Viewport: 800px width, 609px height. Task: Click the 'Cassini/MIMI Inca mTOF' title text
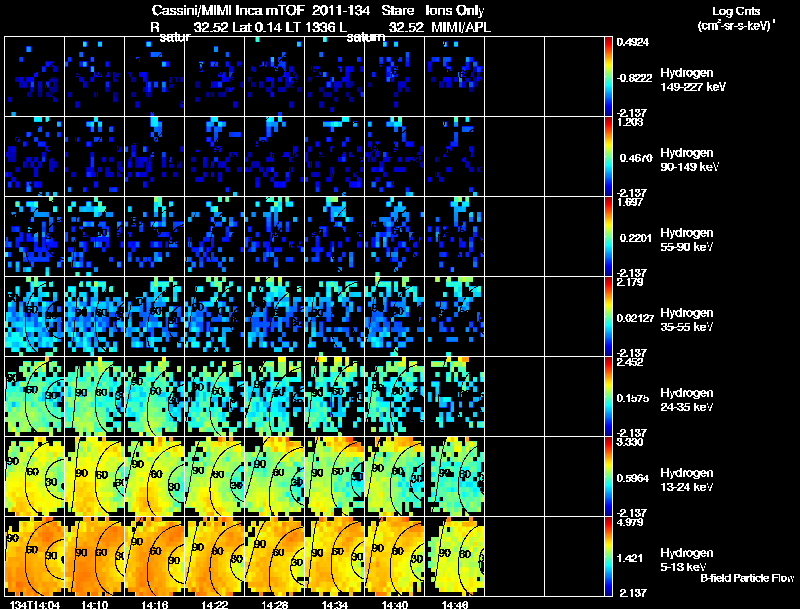[228, 10]
